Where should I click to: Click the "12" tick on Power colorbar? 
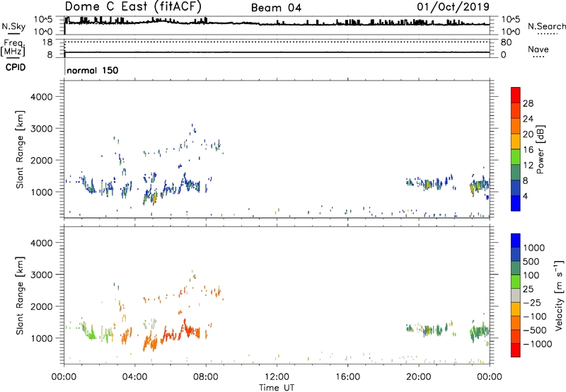click(x=528, y=166)
